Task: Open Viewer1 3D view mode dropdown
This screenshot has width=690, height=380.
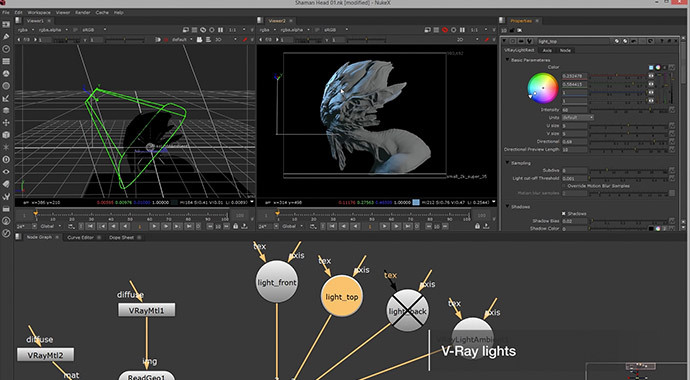Action: 225,40
